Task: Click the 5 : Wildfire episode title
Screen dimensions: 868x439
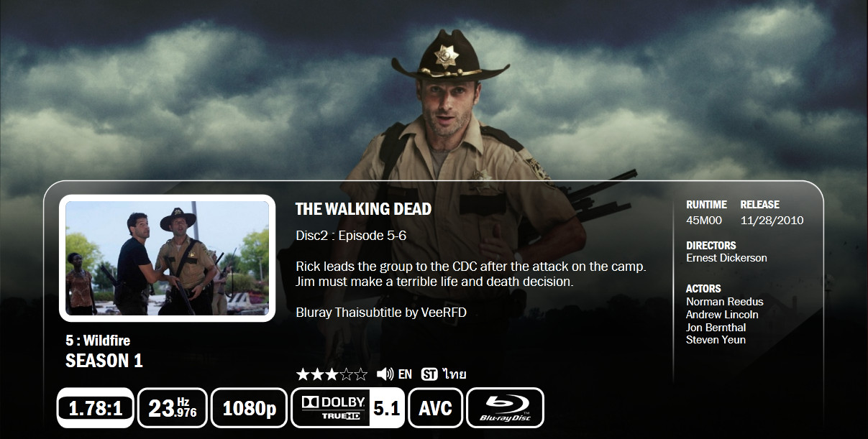Action: tap(98, 341)
